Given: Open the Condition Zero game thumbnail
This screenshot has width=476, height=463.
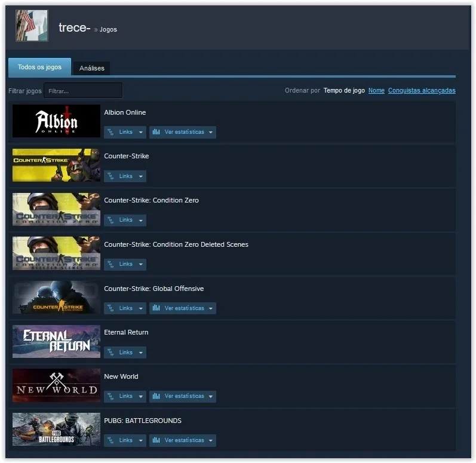Looking at the screenshot, I should coord(57,209).
